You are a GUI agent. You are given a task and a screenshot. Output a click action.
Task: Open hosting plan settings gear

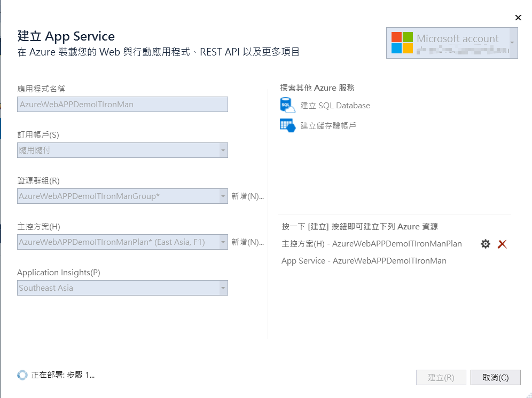pyautogui.click(x=486, y=244)
